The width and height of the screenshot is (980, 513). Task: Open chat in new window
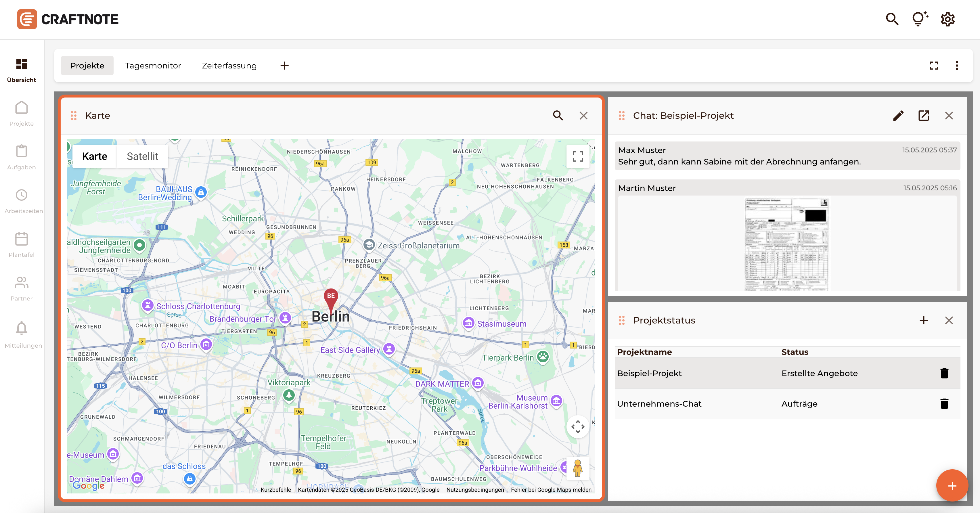(x=924, y=115)
